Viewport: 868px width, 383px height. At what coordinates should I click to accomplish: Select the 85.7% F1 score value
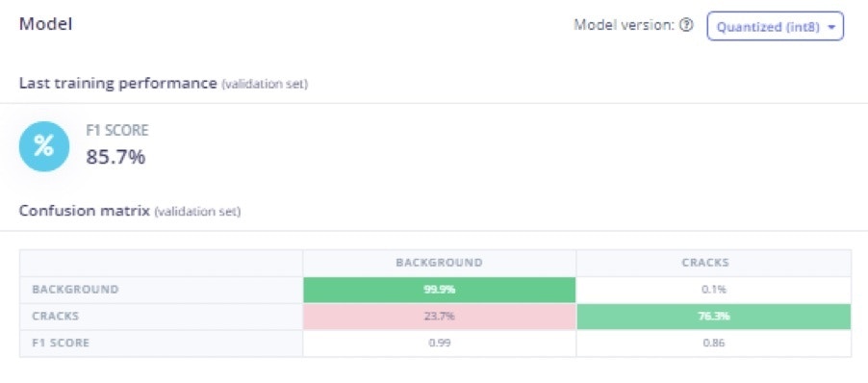pyautogui.click(x=115, y=157)
